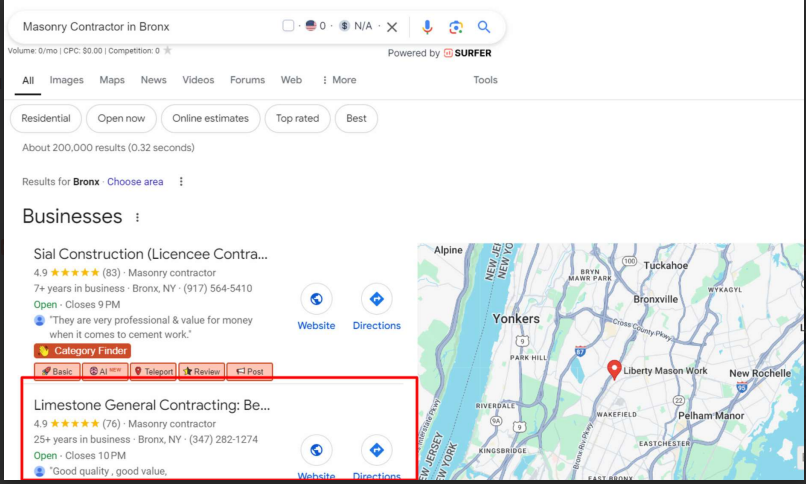The image size is (806, 484).
Task: Apply the Online estimates filter chip
Action: (x=210, y=119)
